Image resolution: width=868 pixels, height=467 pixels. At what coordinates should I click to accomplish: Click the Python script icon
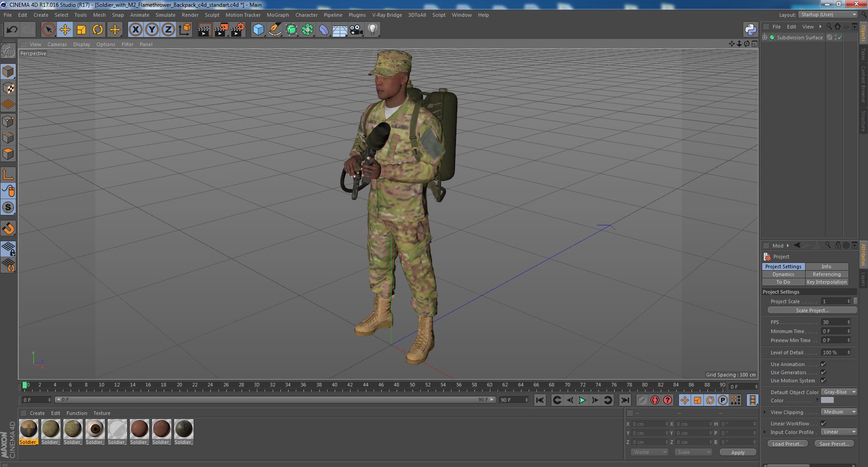[751, 30]
